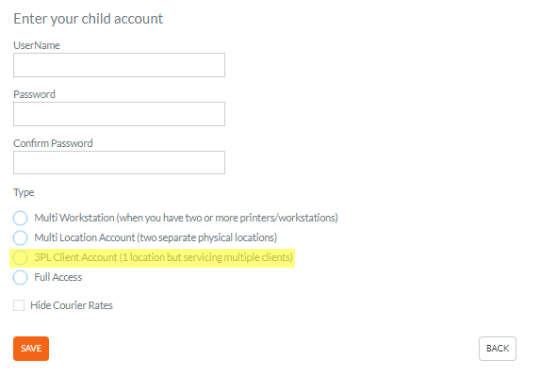Go back using the BACK button

[498, 349]
